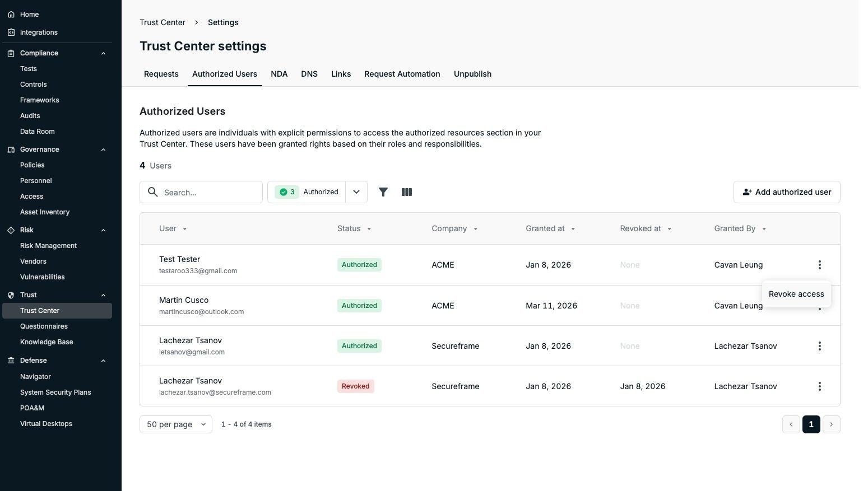The width and height of the screenshot is (868, 491).
Task: Select page 1 in pagination
Action: pyautogui.click(x=811, y=424)
